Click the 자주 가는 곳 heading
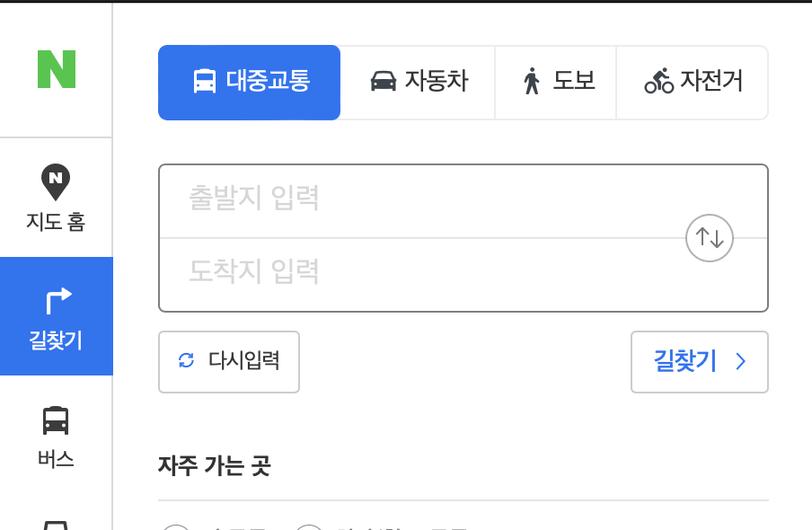This screenshot has width=812, height=530. (215, 465)
